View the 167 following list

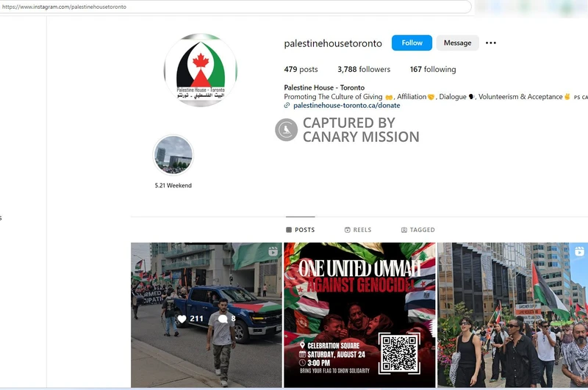click(433, 69)
